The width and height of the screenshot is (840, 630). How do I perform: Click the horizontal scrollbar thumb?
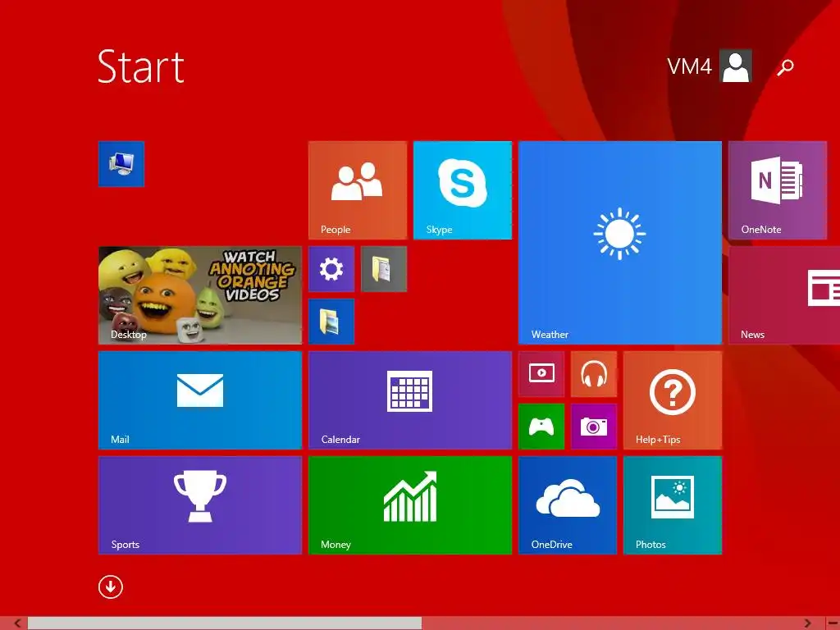225,623
